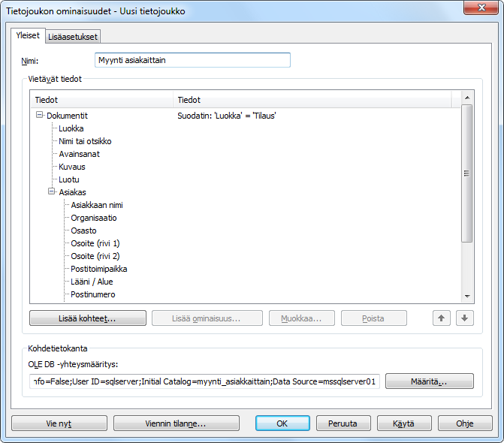
Task: Click the vertical scrollbar thumb
Action: point(467,173)
